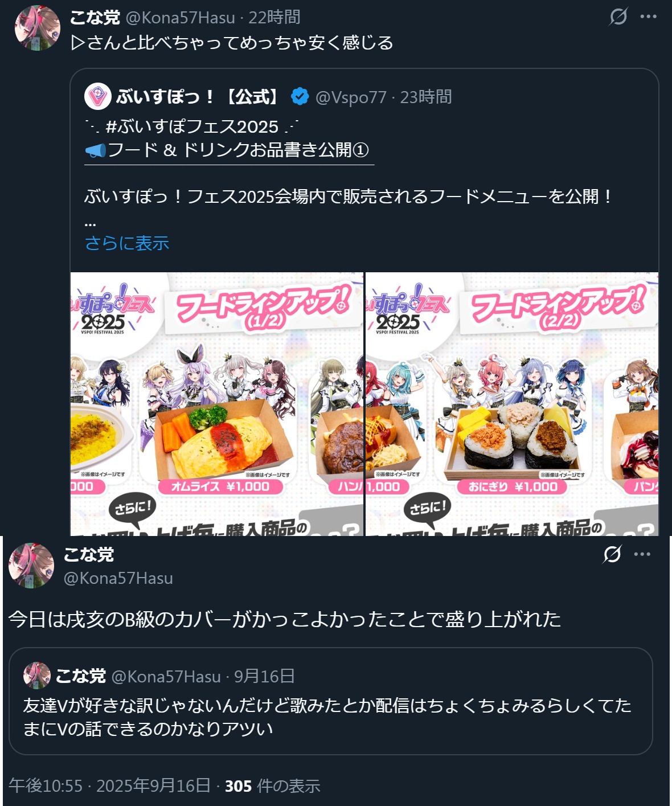Screen dimensions: 672x806
Task: Open quoted tweet from 9月16日
Action: pos(330,701)
